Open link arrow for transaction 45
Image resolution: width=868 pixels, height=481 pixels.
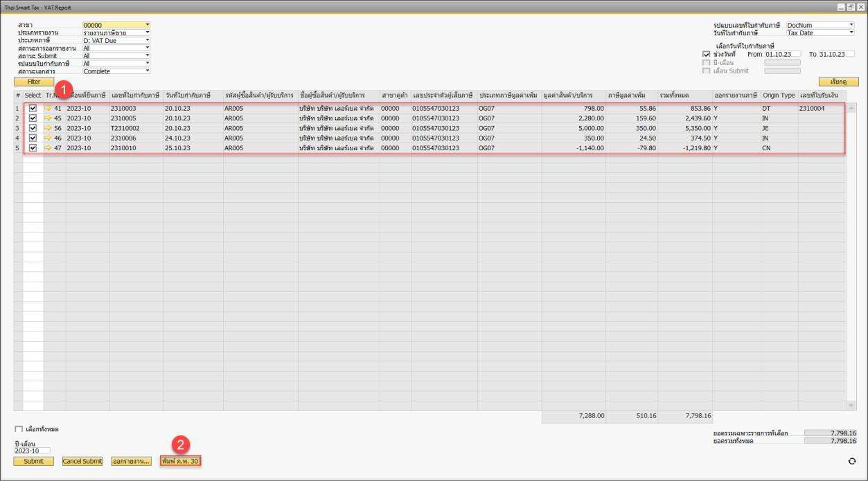pos(48,118)
